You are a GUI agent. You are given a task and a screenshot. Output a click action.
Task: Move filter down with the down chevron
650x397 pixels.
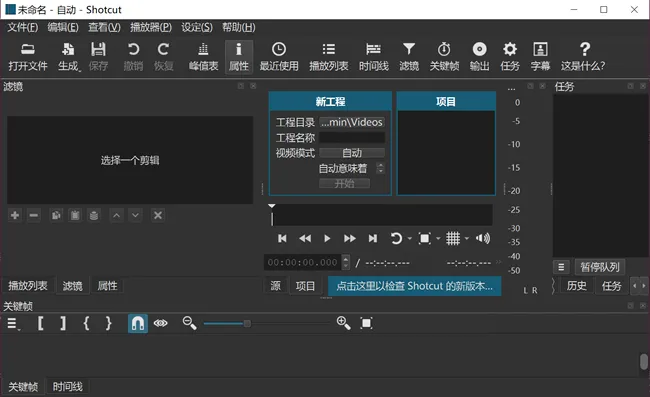(x=135, y=215)
